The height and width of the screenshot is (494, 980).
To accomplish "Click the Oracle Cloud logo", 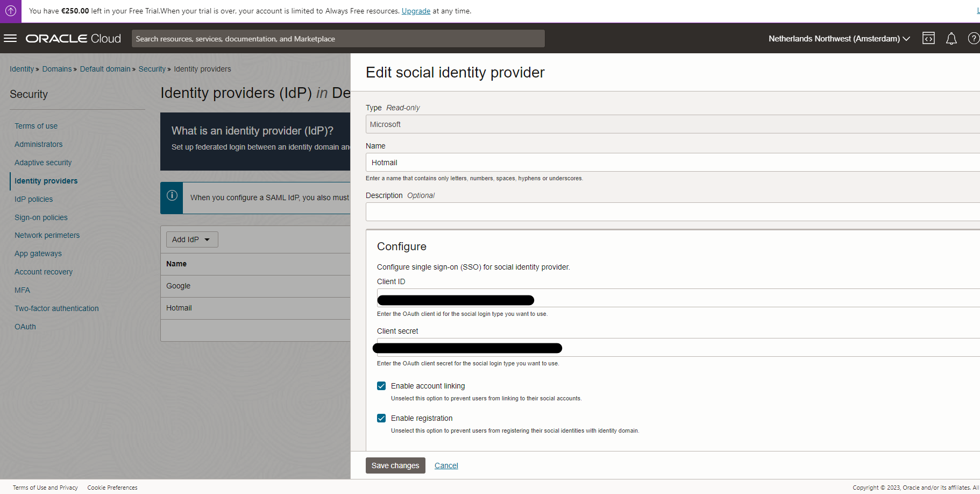I will click(x=73, y=38).
